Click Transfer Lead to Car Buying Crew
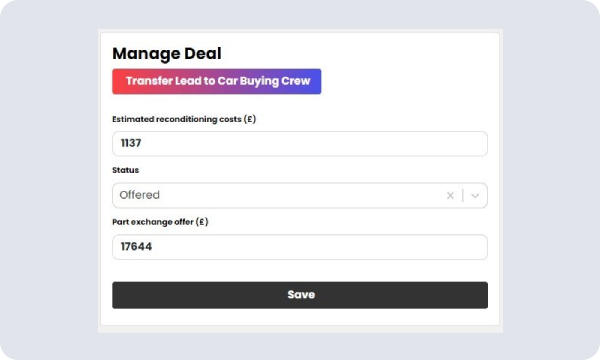The width and height of the screenshot is (601, 361). (217, 81)
